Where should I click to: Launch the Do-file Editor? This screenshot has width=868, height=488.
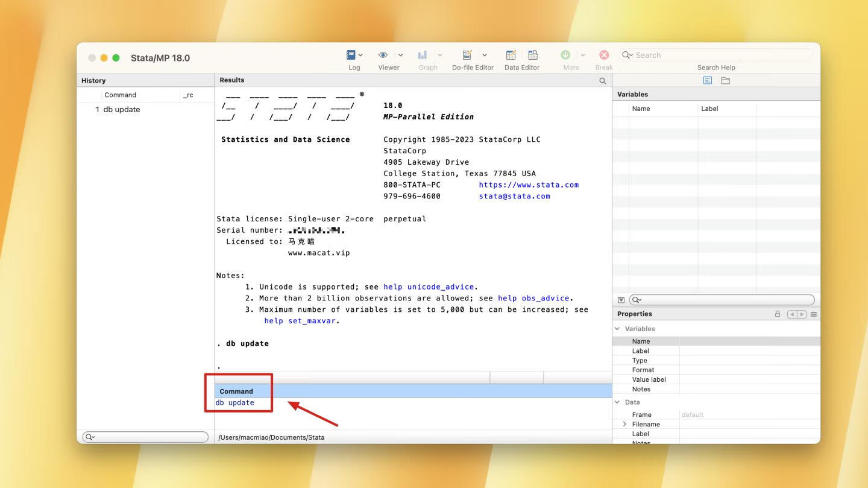pyautogui.click(x=467, y=55)
